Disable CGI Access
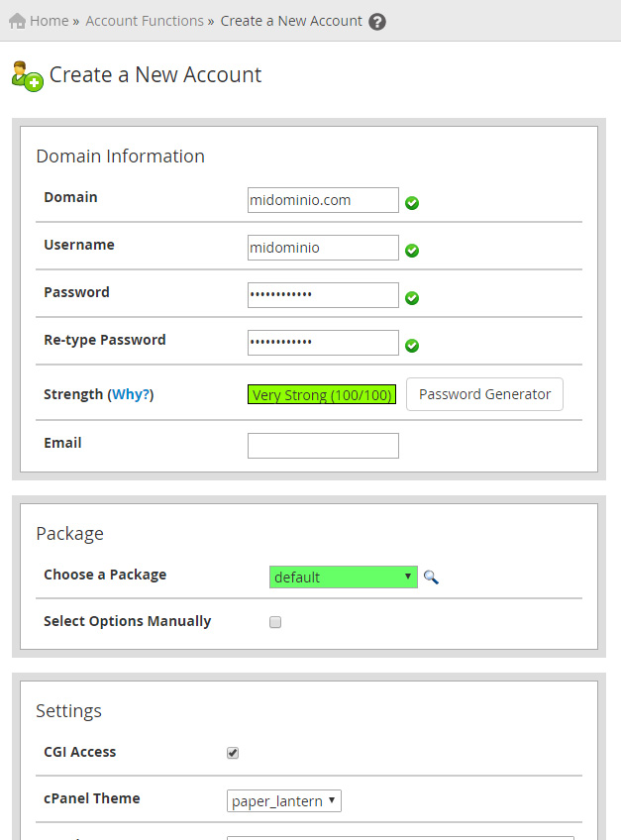The image size is (621, 840). tap(232, 752)
